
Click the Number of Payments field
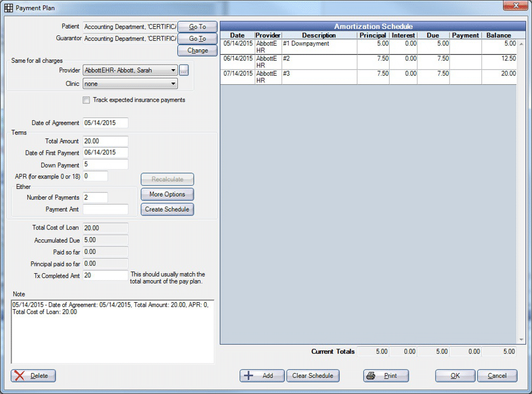pyautogui.click(x=95, y=198)
